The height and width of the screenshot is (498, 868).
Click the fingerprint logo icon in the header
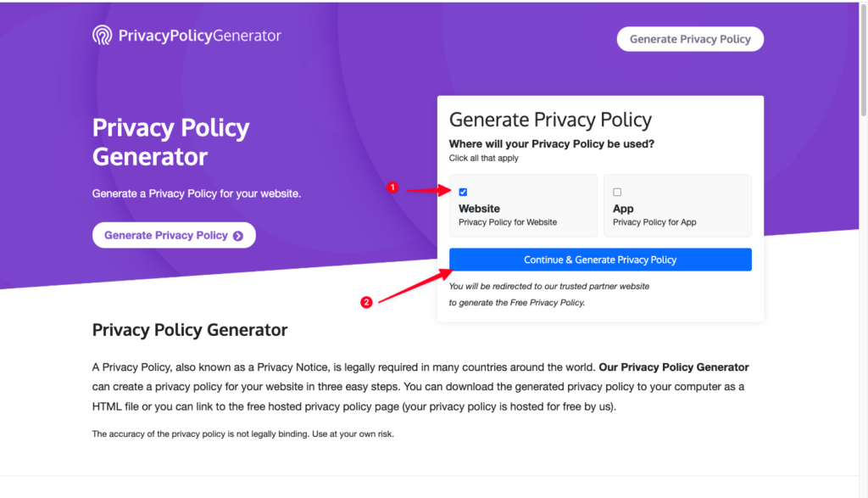103,36
